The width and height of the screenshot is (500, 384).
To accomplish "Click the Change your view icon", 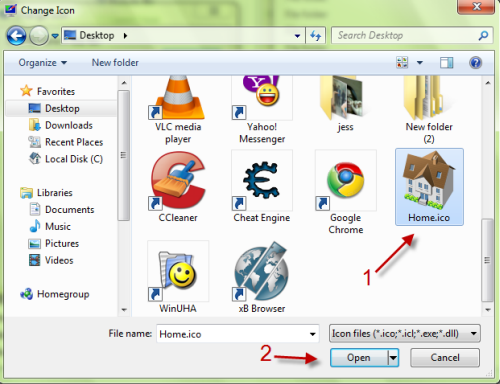I will pyautogui.click(x=402, y=62).
